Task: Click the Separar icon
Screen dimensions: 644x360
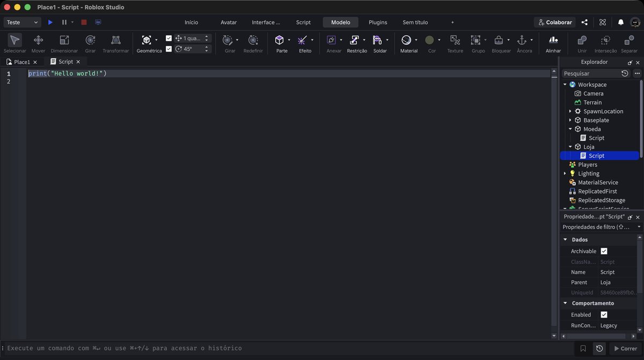Action: click(629, 40)
